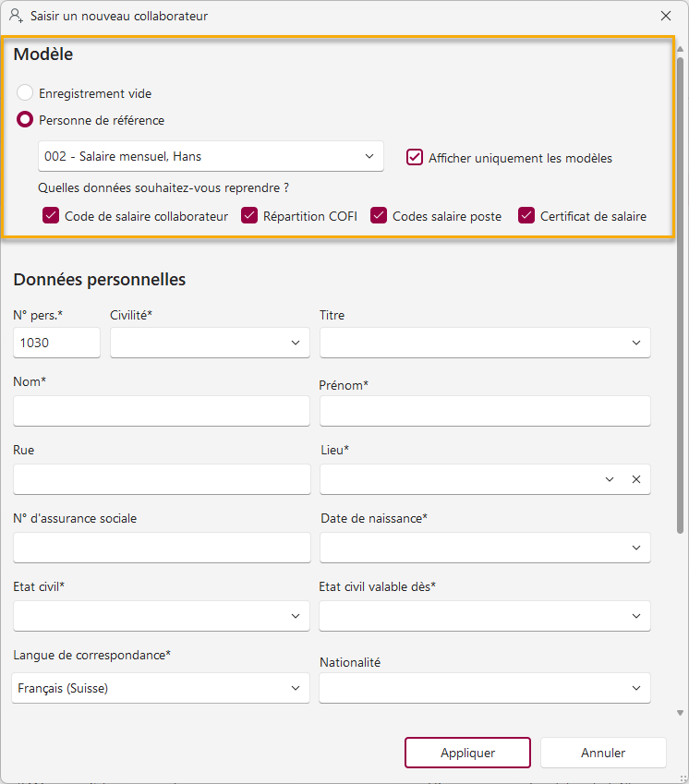Open the Date de naissance picker

pos(485,548)
